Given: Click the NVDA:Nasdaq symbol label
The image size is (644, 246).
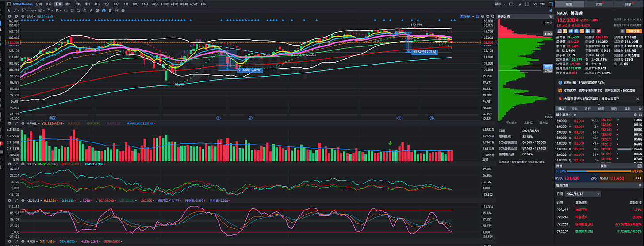Looking at the screenshot, I should tap(23, 4).
